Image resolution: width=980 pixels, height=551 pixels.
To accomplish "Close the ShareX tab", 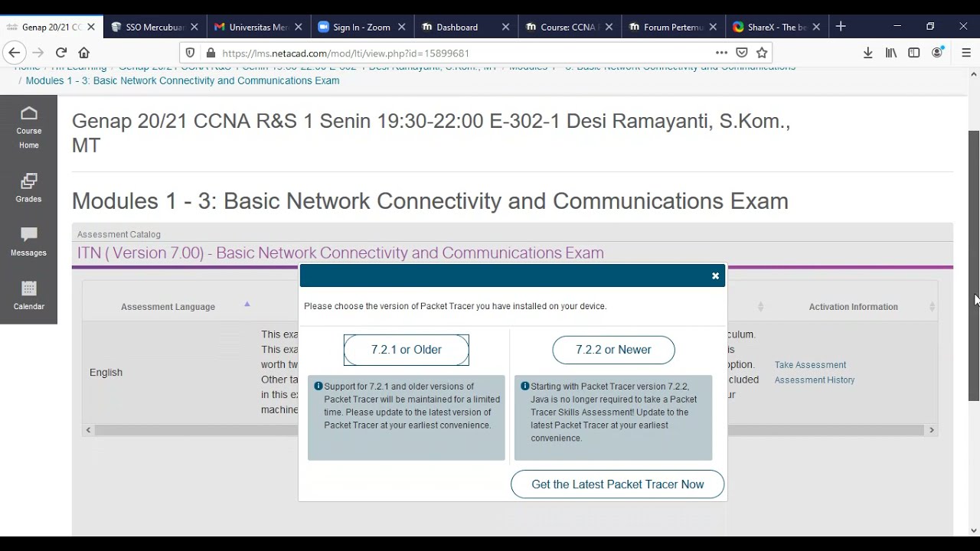I will click(x=816, y=27).
